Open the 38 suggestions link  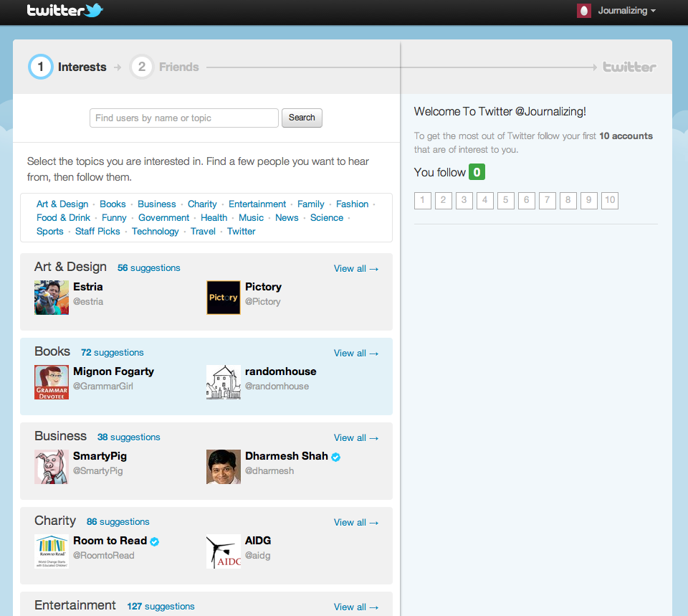pyautogui.click(x=128, y=437)
